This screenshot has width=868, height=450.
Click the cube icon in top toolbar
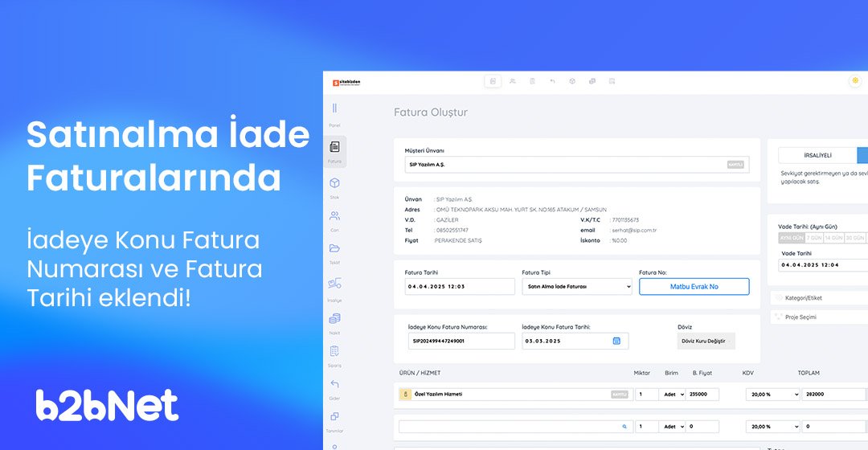pyautogui.click(x=572, y=81)
